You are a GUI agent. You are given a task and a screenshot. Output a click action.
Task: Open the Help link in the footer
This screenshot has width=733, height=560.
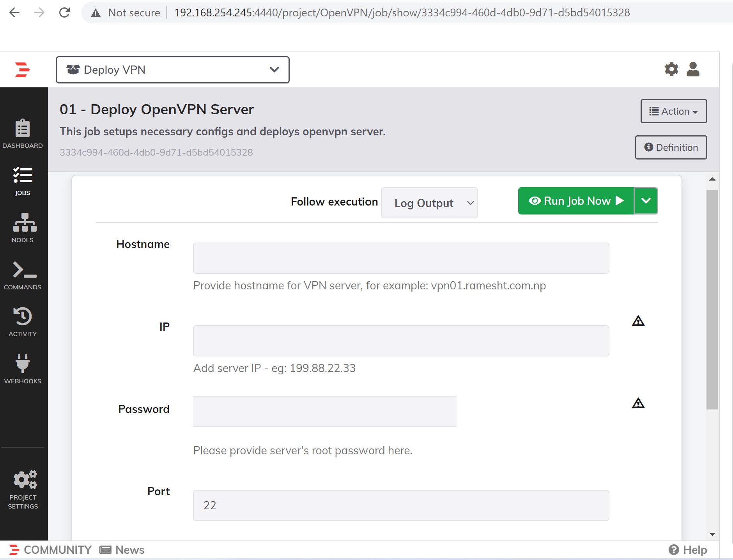688,550
